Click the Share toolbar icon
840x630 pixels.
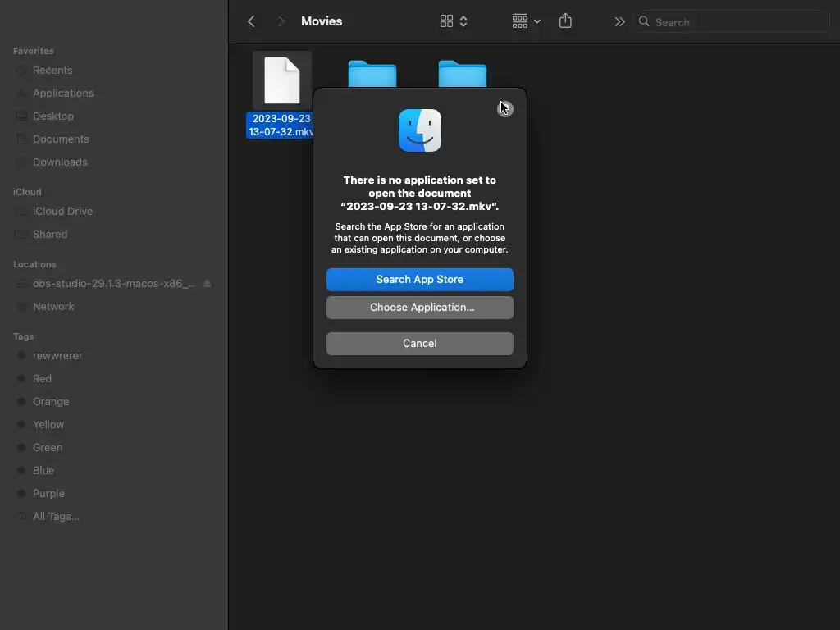coord(565,21)
